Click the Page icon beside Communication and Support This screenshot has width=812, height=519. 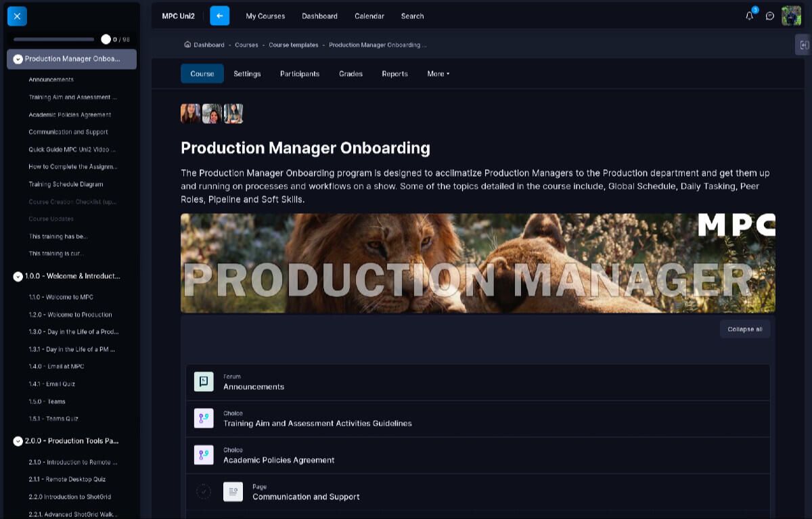click(x=233, y=492)
